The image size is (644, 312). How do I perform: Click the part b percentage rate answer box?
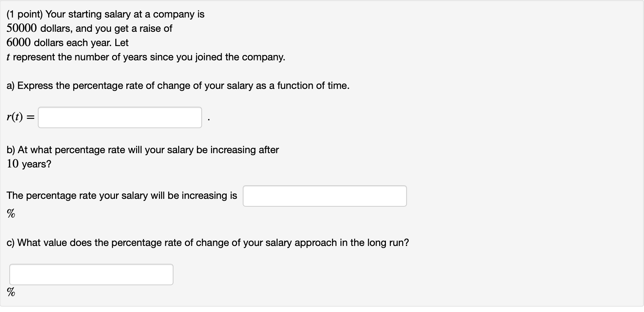[x=324, y=196]
